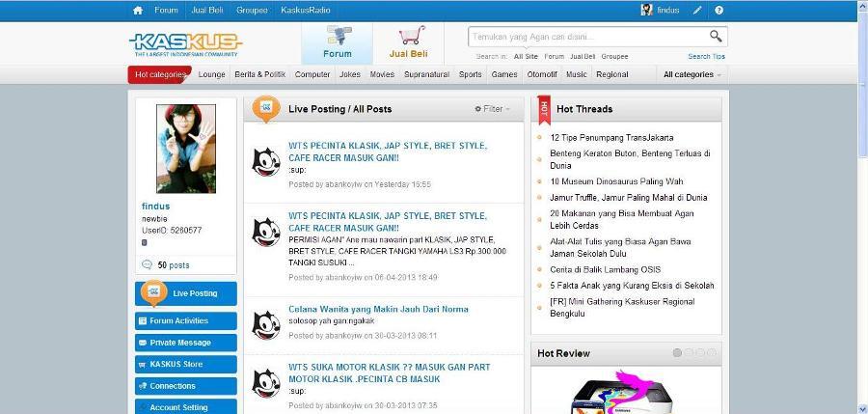Screen dimensions: 868x414
Task: Select the first Hot Review pagination dot
Action: click(677, 353)
